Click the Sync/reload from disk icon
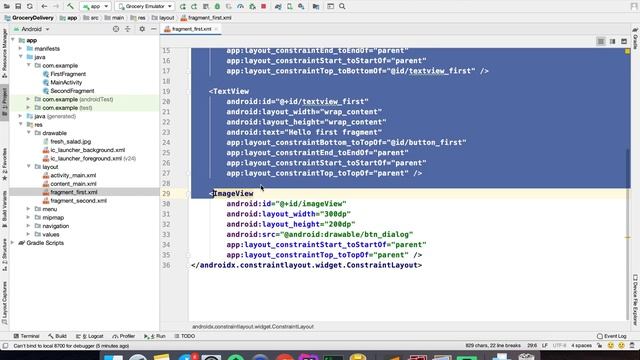The image size is (640, 360). tap(29, 7)
